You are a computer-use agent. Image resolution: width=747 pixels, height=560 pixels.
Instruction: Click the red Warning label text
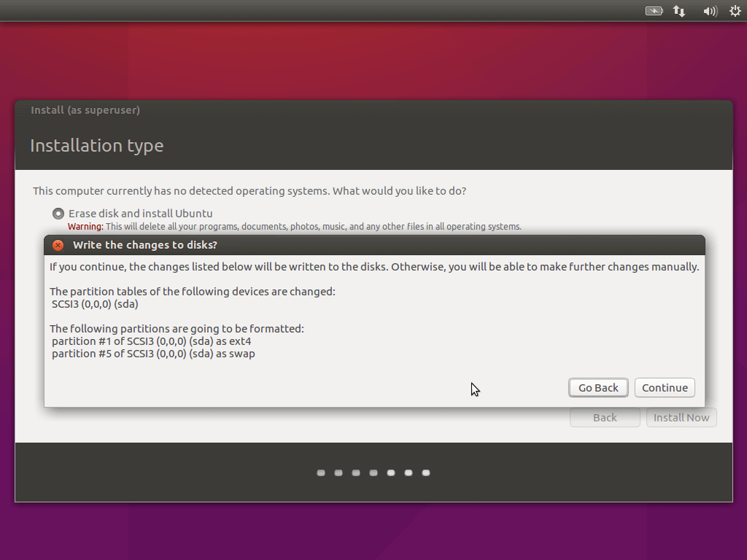coord(85,227)
